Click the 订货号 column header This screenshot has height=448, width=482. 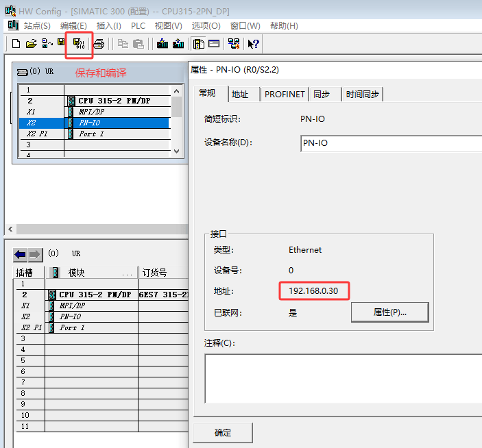163,273
